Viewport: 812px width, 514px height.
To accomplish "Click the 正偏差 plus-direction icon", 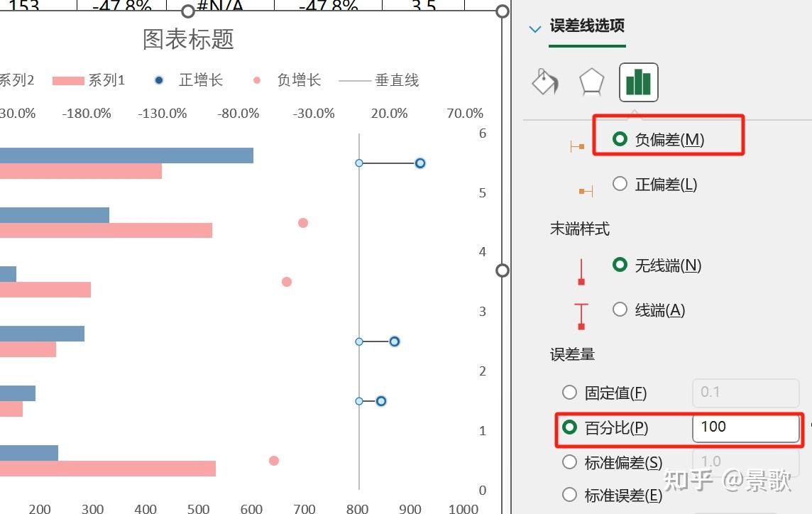I will coord(586,191).
